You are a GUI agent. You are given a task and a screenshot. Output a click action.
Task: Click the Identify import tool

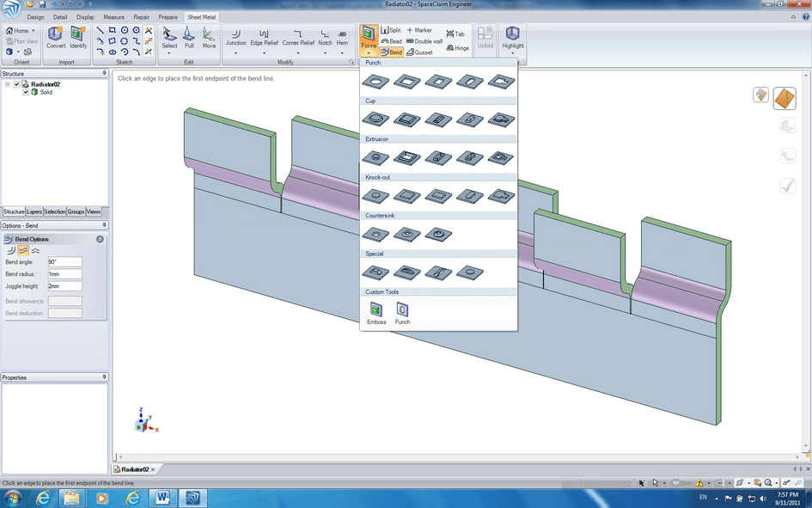click(78, 38)
